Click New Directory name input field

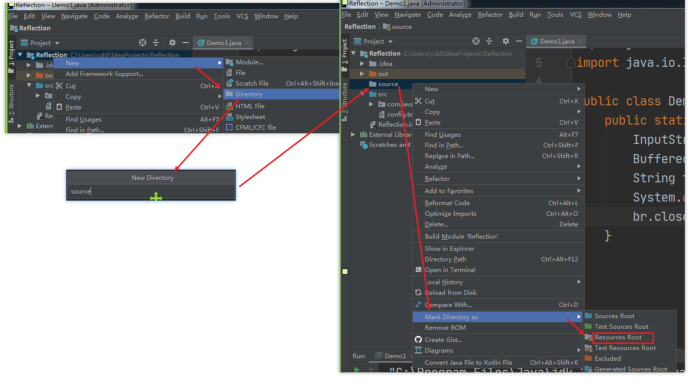point(151,191)
